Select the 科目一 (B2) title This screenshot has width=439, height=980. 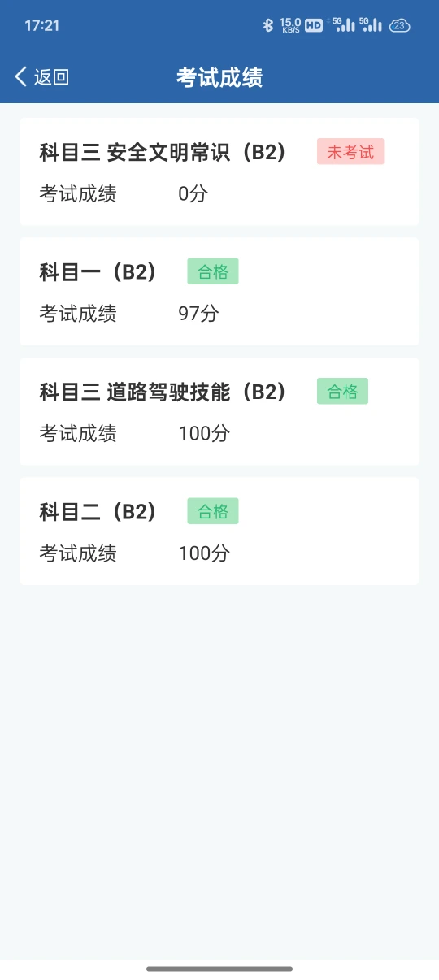98,272
